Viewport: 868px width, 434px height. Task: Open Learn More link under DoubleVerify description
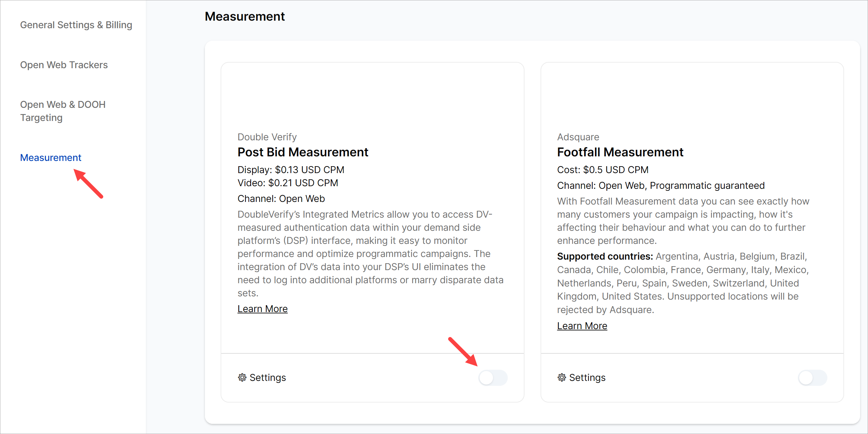pos(262,309)
